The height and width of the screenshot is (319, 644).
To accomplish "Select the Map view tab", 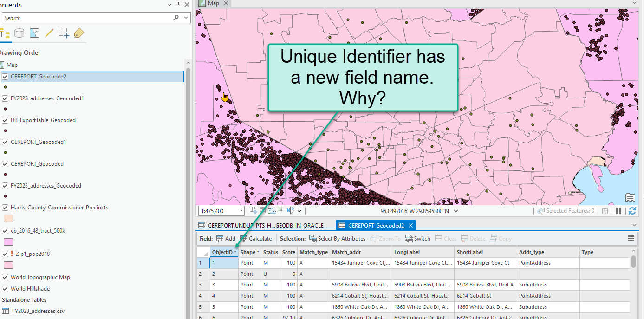I will (x=213, y=3).
